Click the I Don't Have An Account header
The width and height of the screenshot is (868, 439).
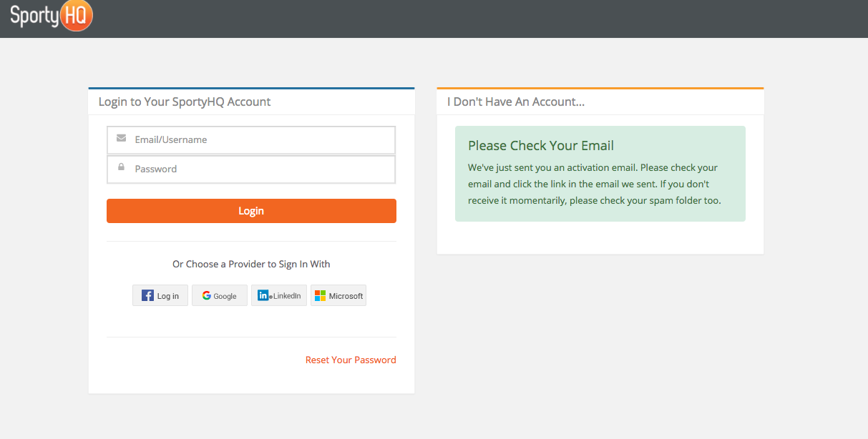(516, 102)
